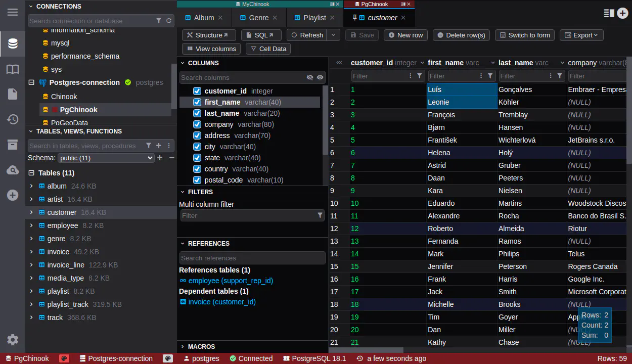This screenshot has width=632, height=364.
Task: Uncheck the customer_id column checkbox
Action: pos(198,91)
